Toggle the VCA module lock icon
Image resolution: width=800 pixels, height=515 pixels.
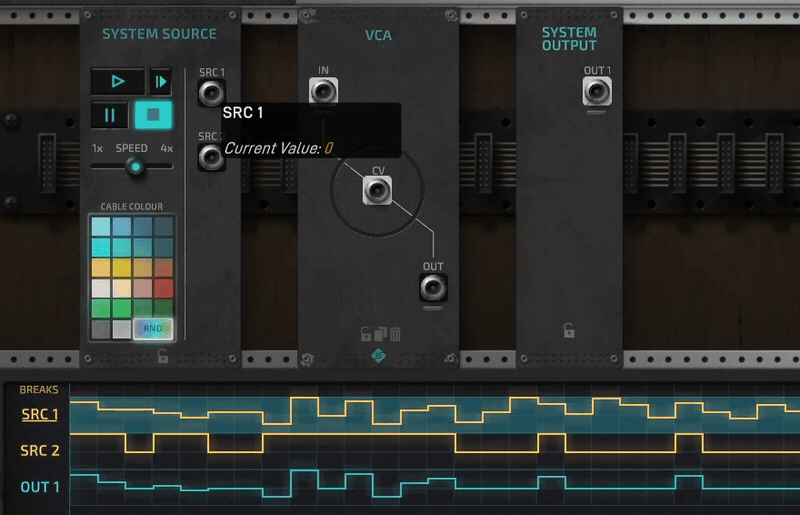click(366, 334)
